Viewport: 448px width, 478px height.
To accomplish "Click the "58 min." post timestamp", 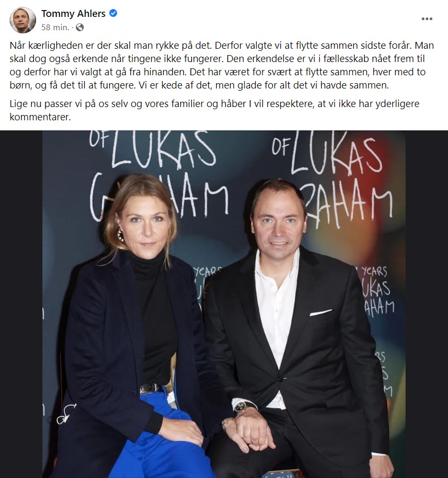I will pyautogui.click(x=55, y=28).
